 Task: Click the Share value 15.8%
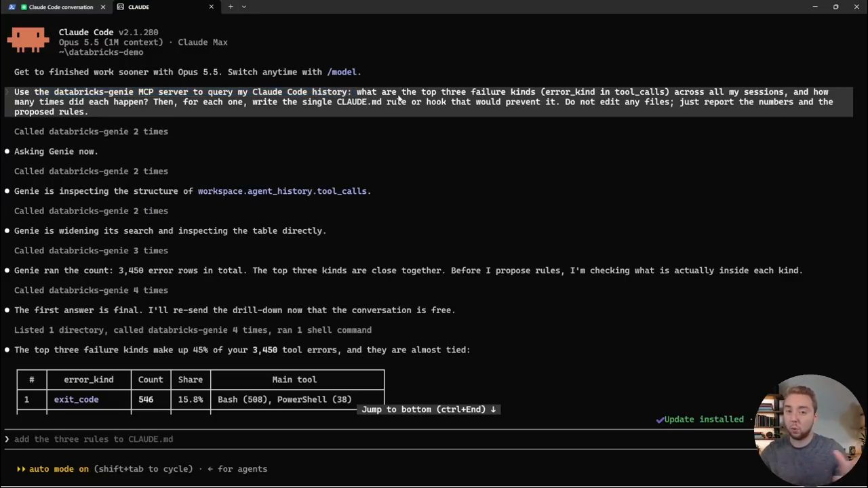click(191, 400)
